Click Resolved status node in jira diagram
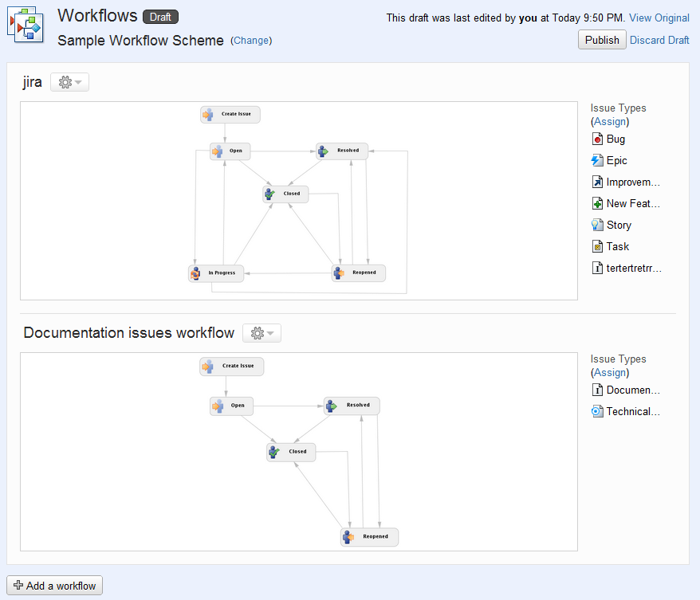 (342, 151)
